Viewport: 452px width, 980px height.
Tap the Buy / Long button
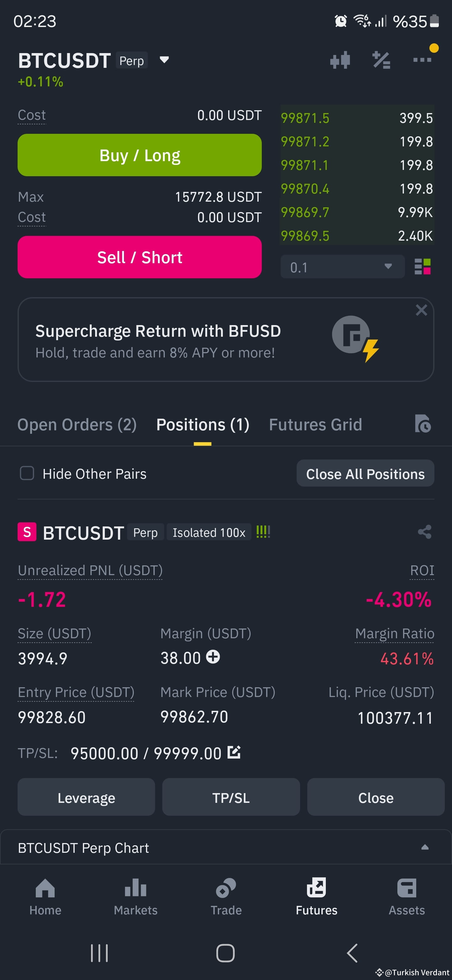click(139, 155)
